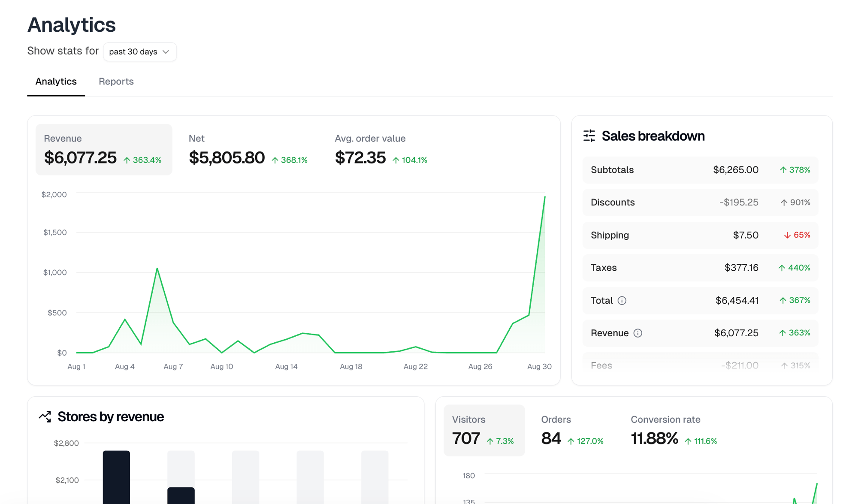
Task: Select the Revenue metric card
Action: 104,150
